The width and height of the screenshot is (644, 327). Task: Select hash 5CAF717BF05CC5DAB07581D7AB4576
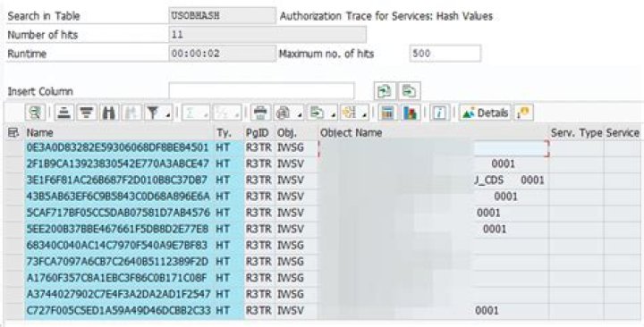[x=118, y=213]
